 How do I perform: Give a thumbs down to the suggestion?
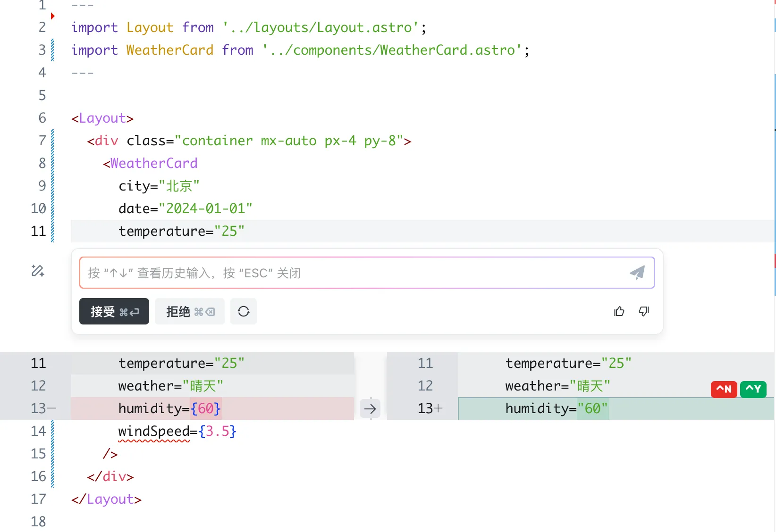coord(644,311)
